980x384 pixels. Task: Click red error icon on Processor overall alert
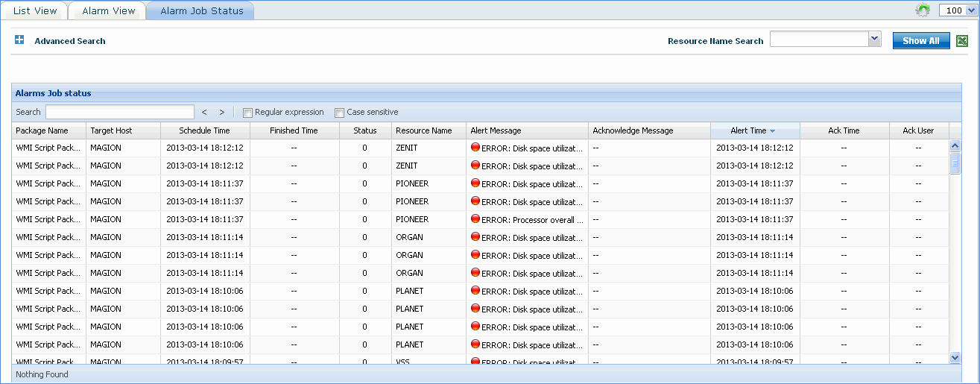pyautogui.click(x=475, y=219)
